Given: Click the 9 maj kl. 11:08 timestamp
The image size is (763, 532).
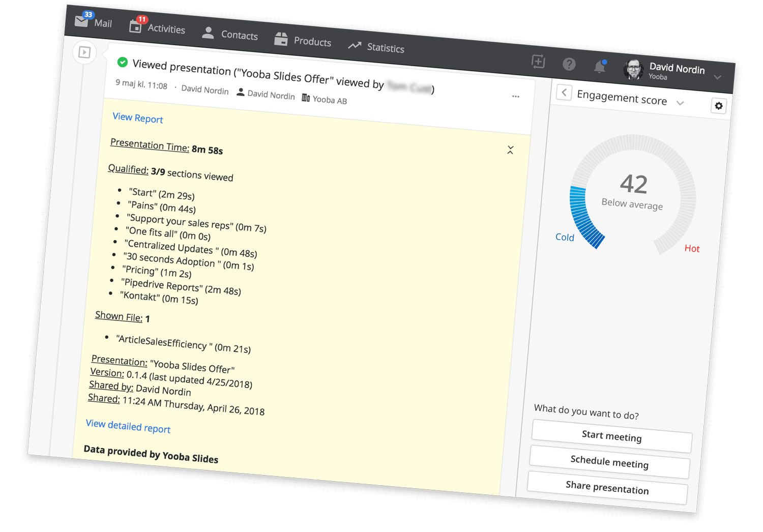Looking at the screenshot, I should (x=141, y=84).
